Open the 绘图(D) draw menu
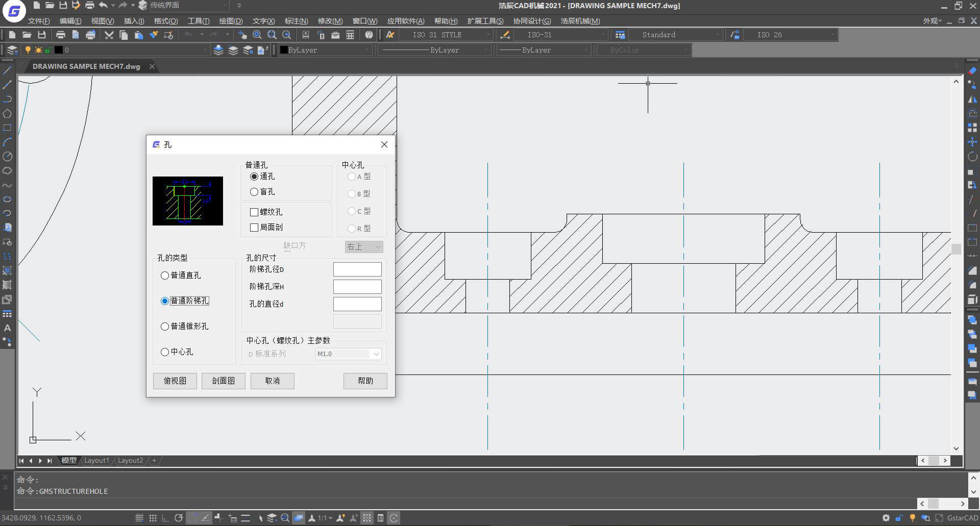The height and width of the screenshot is (526, 980). tap(230, 21)
